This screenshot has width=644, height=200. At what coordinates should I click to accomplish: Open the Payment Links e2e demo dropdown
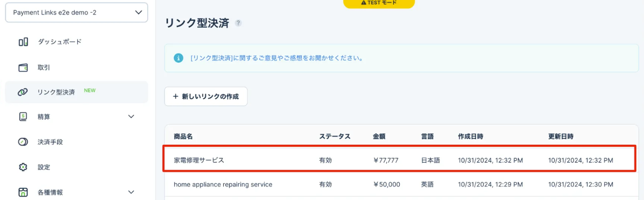tap(77, 12)
